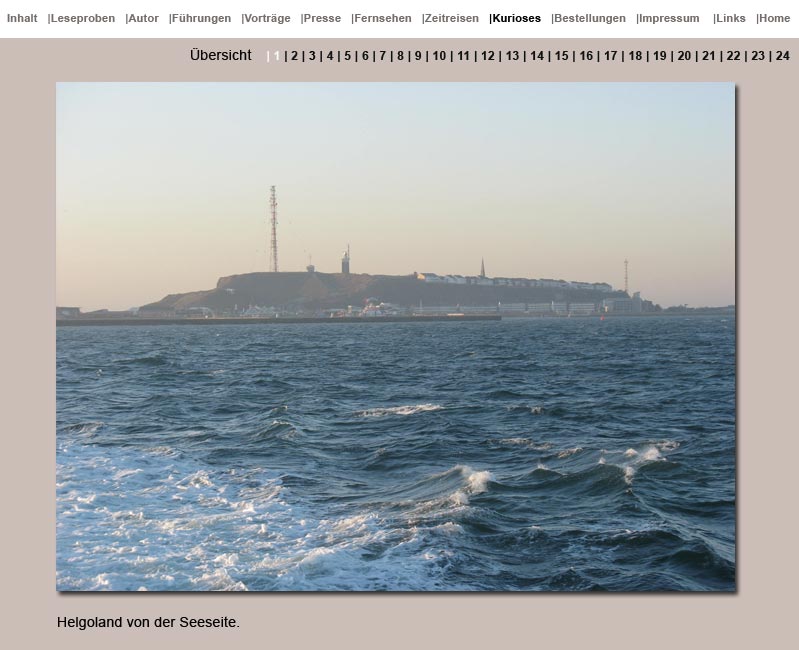This screenshot has height=650, width=799.
Task: Return to the Home page
Action: pos(774,18)
